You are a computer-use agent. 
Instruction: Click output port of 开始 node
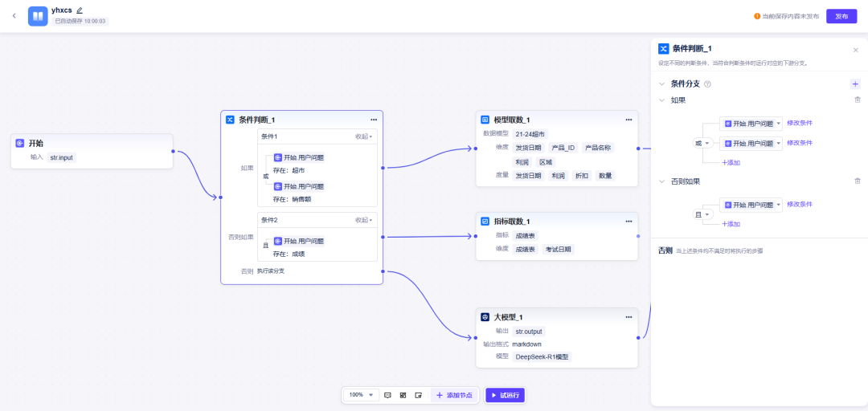[174, 151]
